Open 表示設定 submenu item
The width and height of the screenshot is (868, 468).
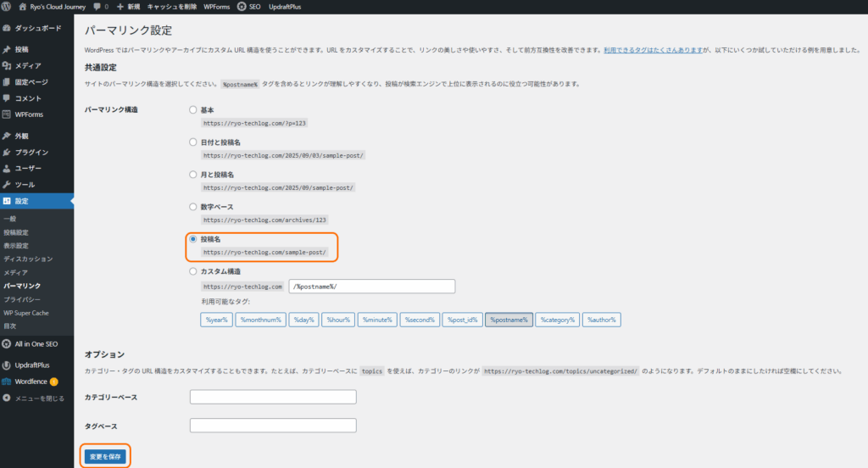click(16, 246)
